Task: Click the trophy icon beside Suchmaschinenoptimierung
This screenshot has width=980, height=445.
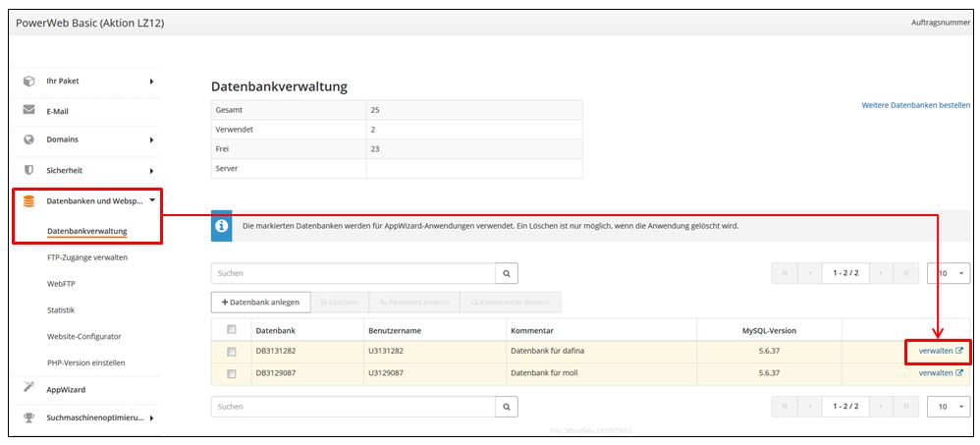Action: [x=28, y=417]
